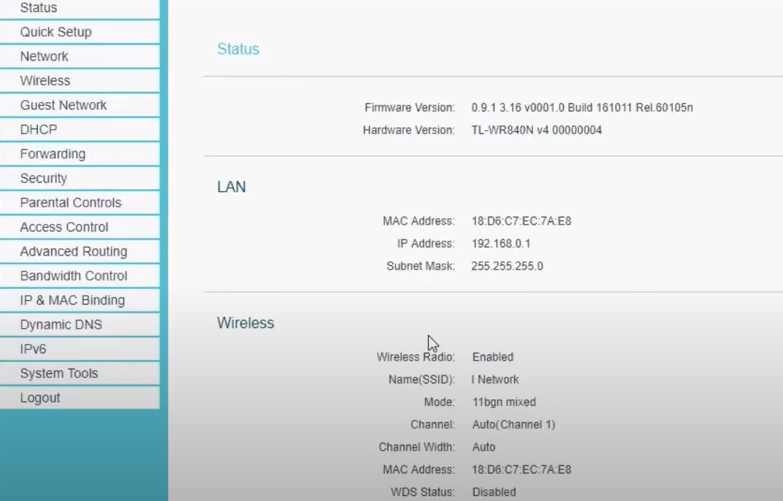Image resolution: width=783 pixels, height=501 pixels.
Task: Click the hardware version TL-WR840N value
Action: coord(536,131)
